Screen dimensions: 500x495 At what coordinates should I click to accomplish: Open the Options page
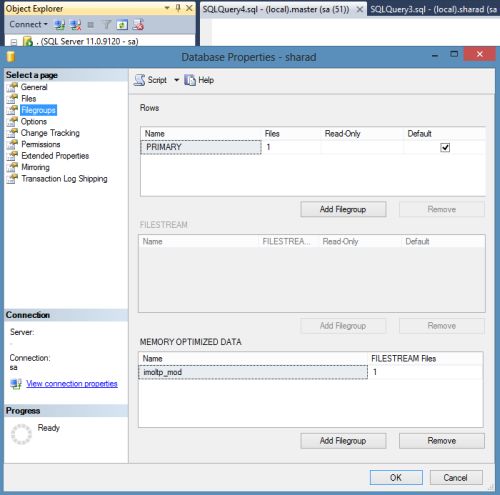(34, 121)
